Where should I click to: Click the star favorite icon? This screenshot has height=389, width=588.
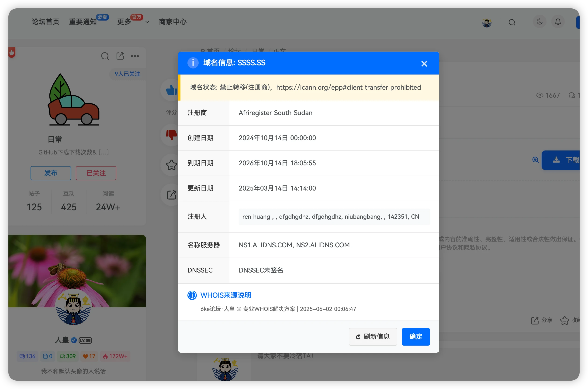coord(171,165)
